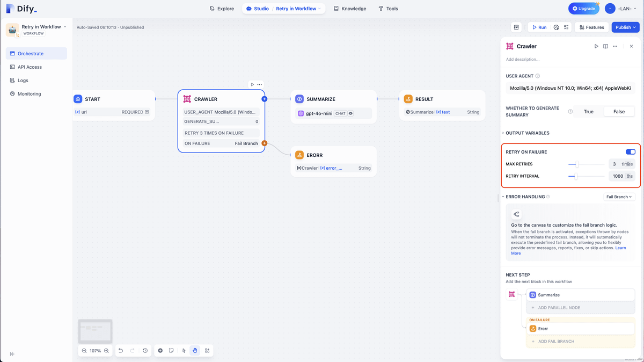The height and width of the screenshot is (362, 644).
Task: Switch to Knowledge tab
Action: click(350, 9)
